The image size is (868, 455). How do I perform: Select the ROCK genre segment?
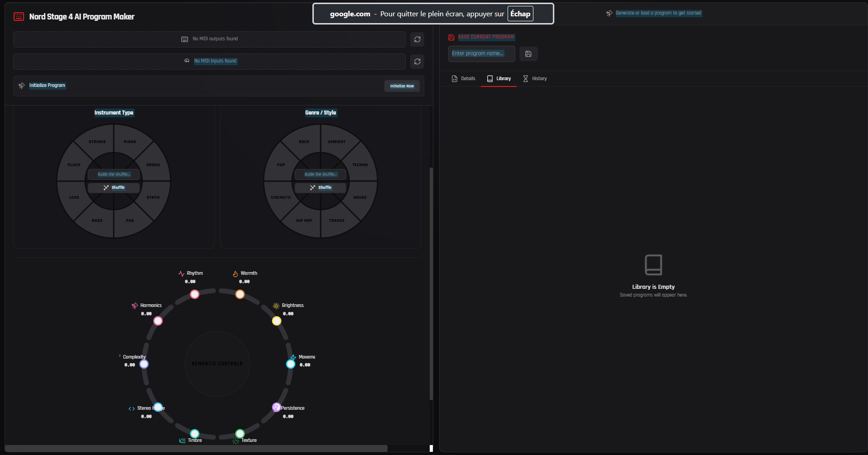pyautogui.click(x=304, y=142)
